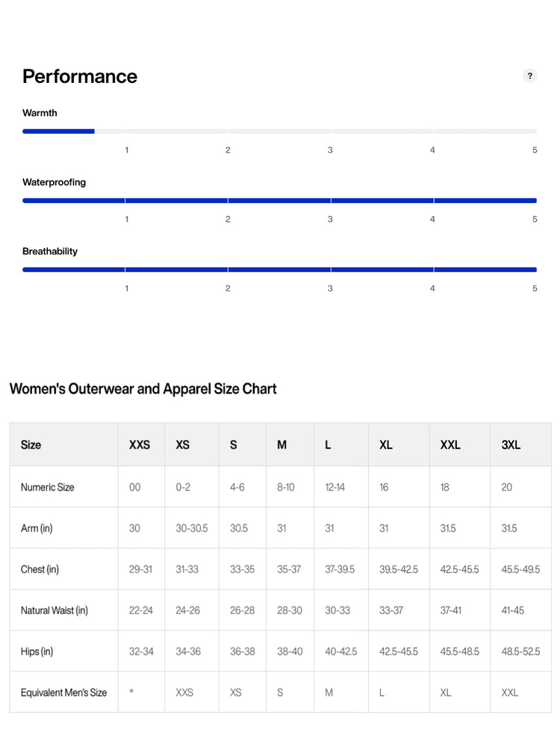Screen dimensions: 560x747
Task: Click the Hips (in) row label
Action: (37, 651)
